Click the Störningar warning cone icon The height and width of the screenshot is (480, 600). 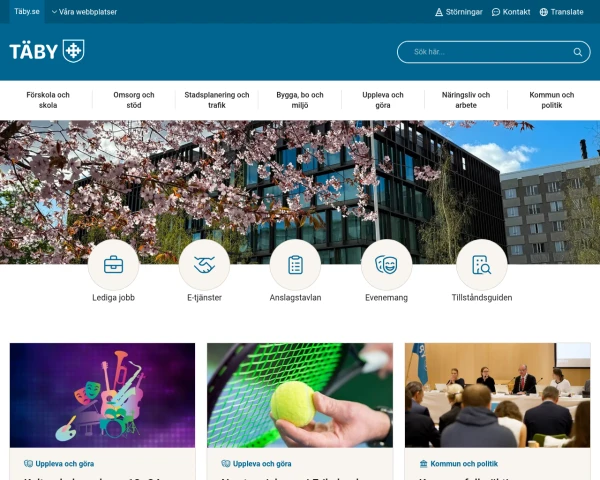point(439,12)
